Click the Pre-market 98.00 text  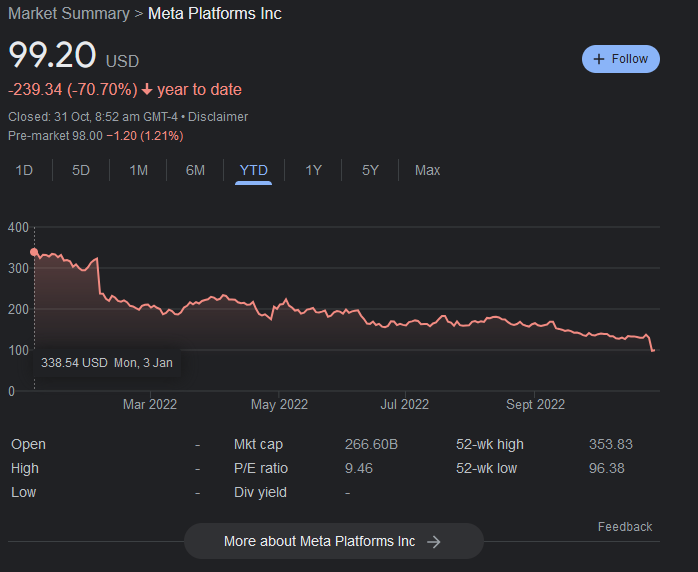point(55,136)
